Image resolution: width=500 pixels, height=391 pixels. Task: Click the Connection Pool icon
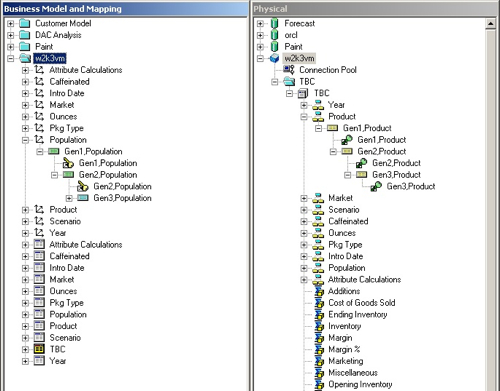tap(289, 70)
